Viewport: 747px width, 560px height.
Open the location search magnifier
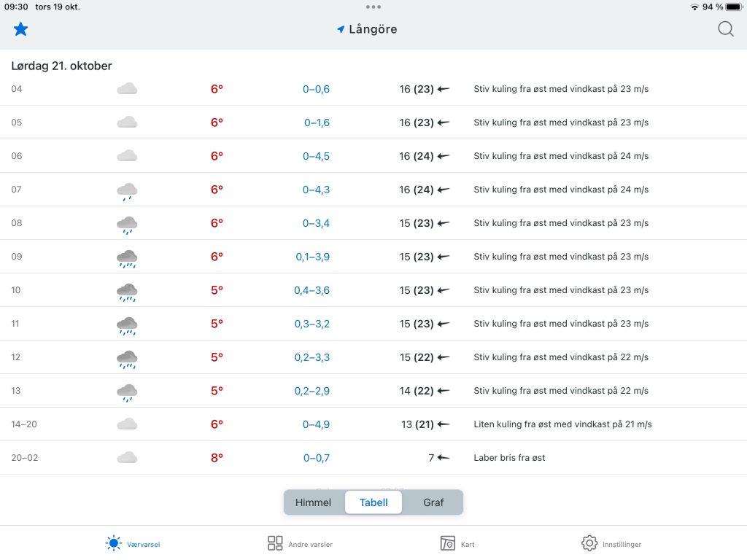tap(725, 29)
